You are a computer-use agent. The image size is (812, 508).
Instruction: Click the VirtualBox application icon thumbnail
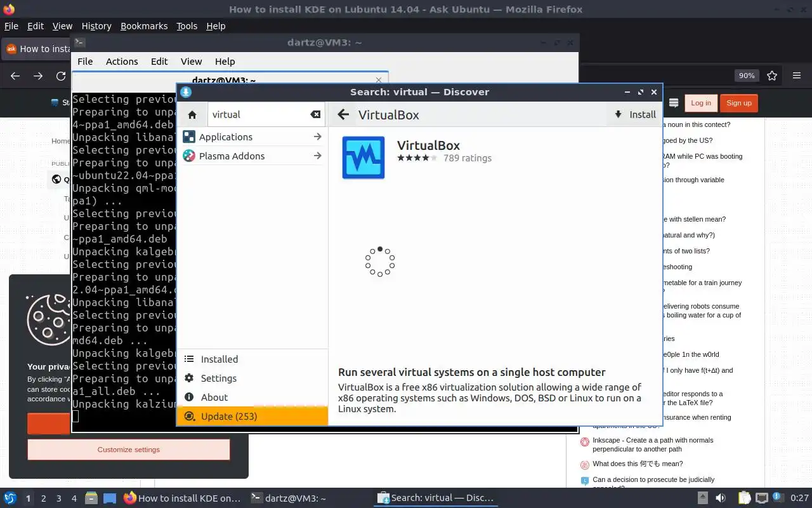coord(363,157)
